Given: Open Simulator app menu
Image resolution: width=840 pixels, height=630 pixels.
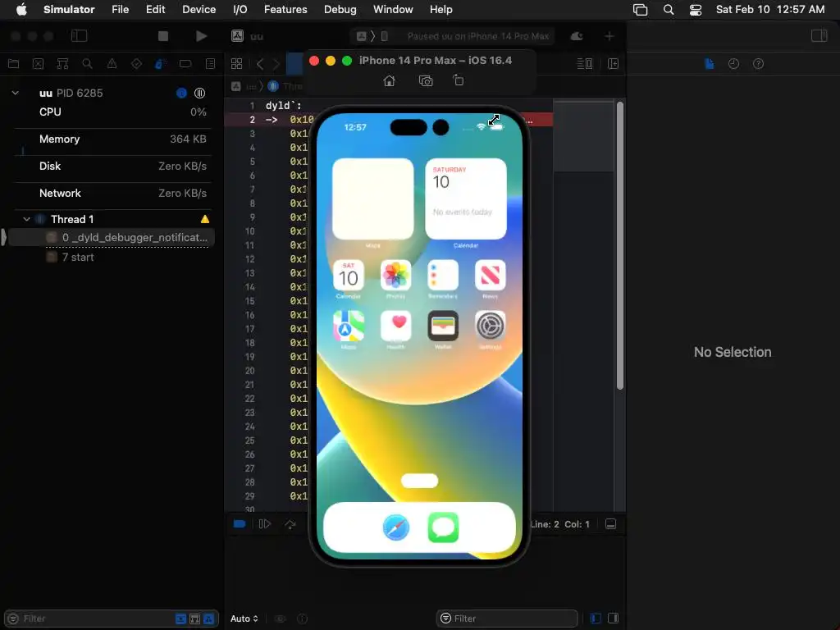Looking at the screenshot, I should (69, 9).
